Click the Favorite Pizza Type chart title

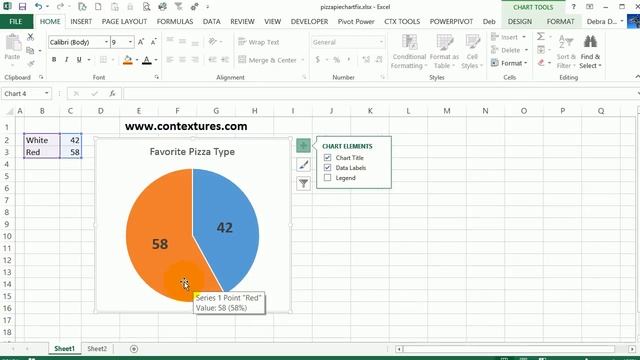coord(192,152)
